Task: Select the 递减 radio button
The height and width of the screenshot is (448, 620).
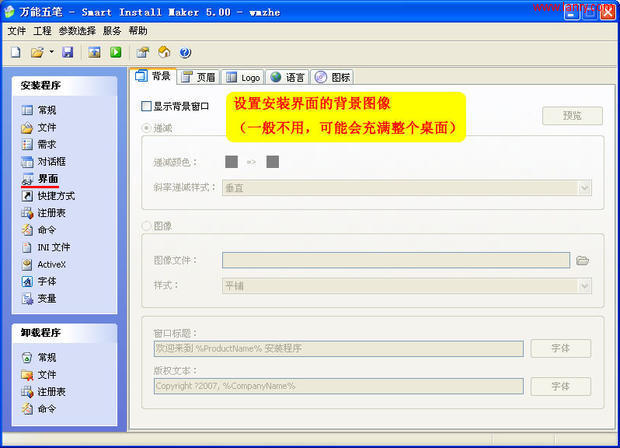Action: 147,128
